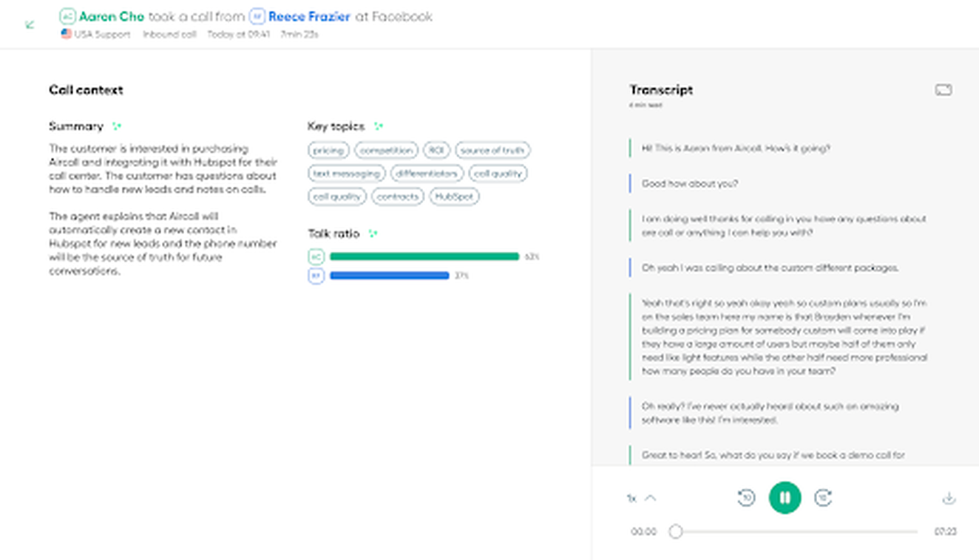Select the "source of truth" topic tag
979x560 pixels.
(492, 151)
